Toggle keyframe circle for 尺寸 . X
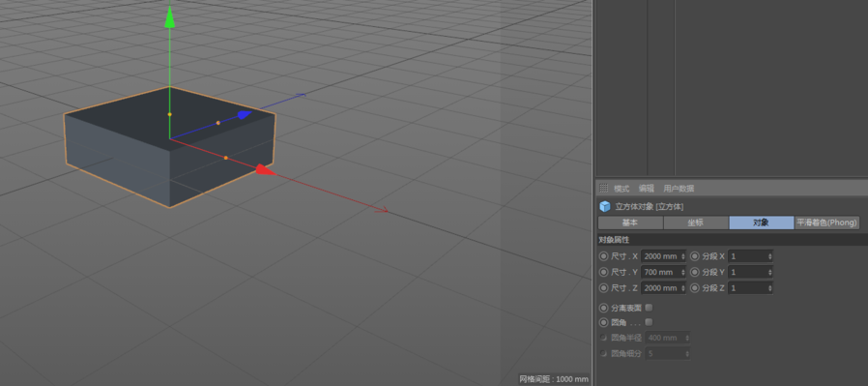This screenshot has width=868, height=386. (x=603, y=256)
